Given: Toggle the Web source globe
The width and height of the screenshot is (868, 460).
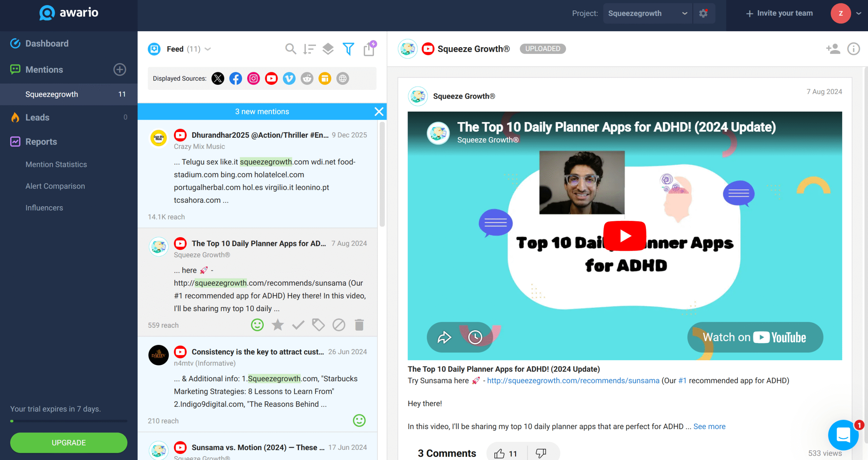Looking at the screenshot, I should tap(343, 78).
